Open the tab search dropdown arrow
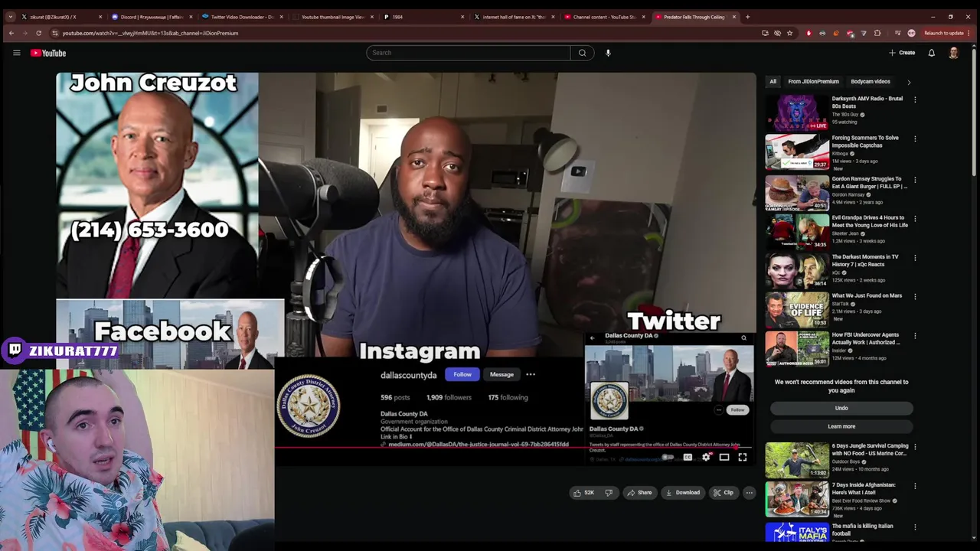 tap(10, 17)
